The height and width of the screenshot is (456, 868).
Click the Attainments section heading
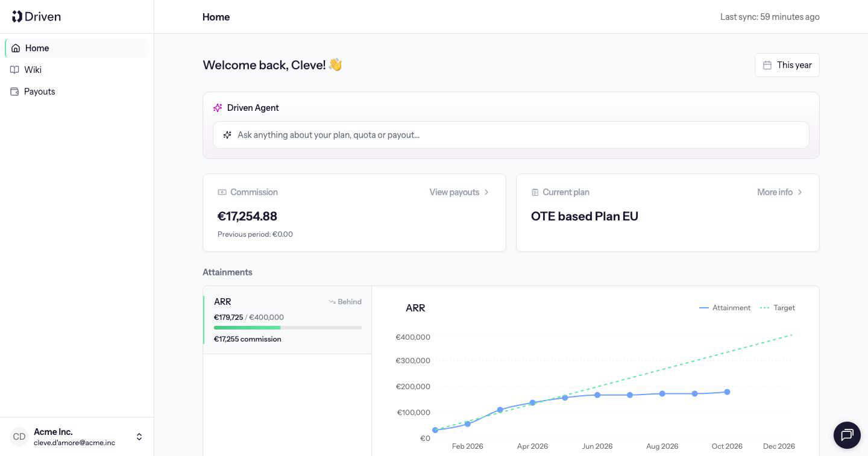point(227,272)
